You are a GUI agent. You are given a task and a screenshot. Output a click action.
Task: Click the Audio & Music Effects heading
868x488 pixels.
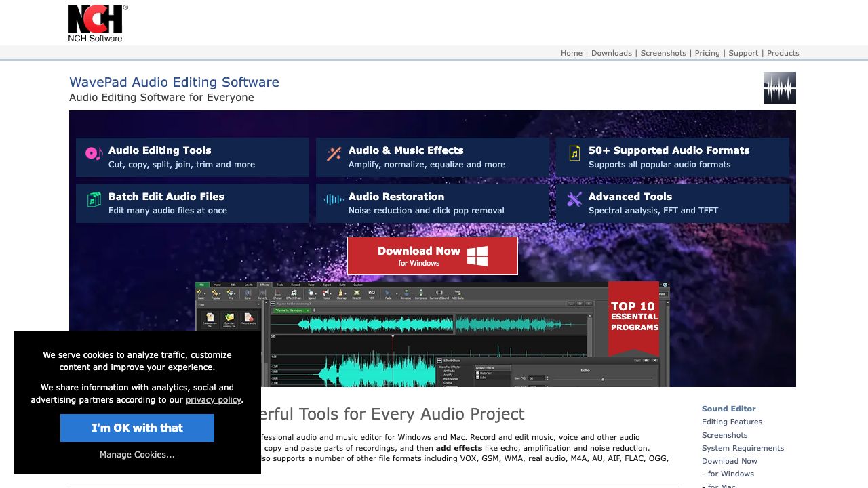406,150
